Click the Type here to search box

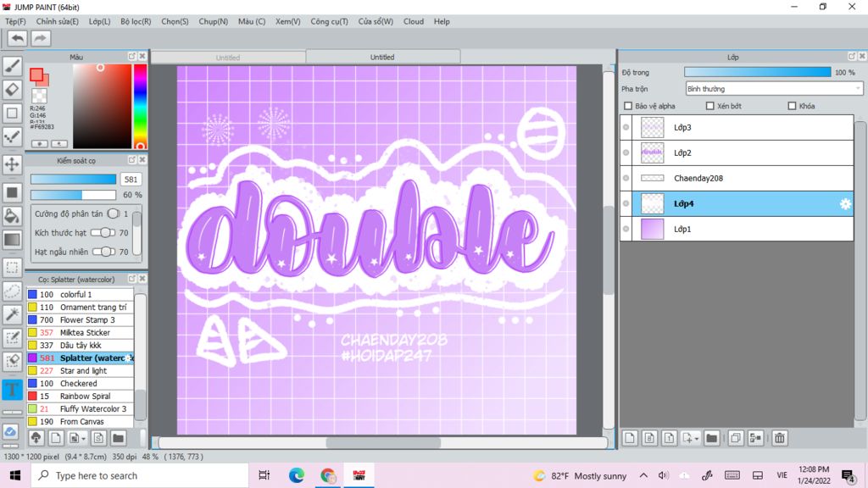[x=140, y=475]
